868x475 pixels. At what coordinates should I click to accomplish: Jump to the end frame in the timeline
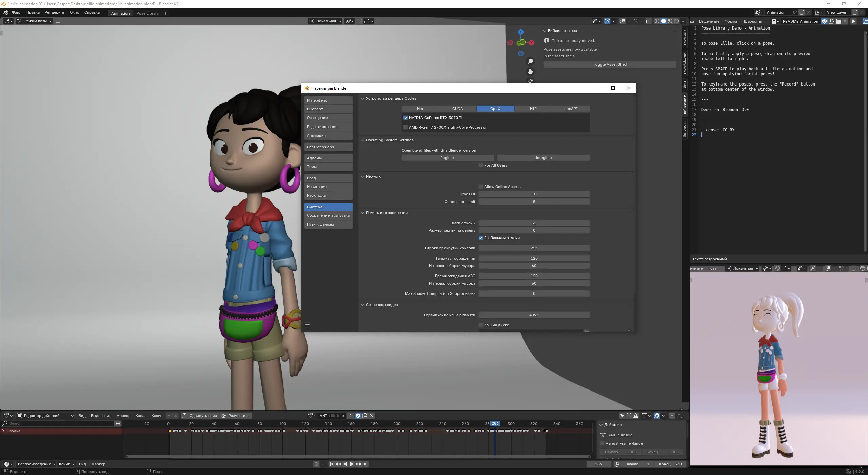366,464
